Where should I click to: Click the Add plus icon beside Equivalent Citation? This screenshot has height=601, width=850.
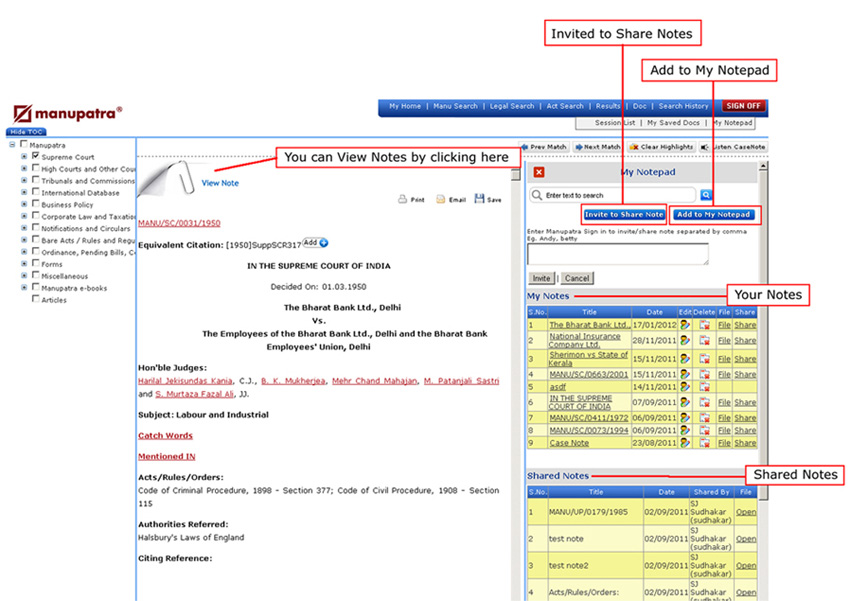point(324,243)
